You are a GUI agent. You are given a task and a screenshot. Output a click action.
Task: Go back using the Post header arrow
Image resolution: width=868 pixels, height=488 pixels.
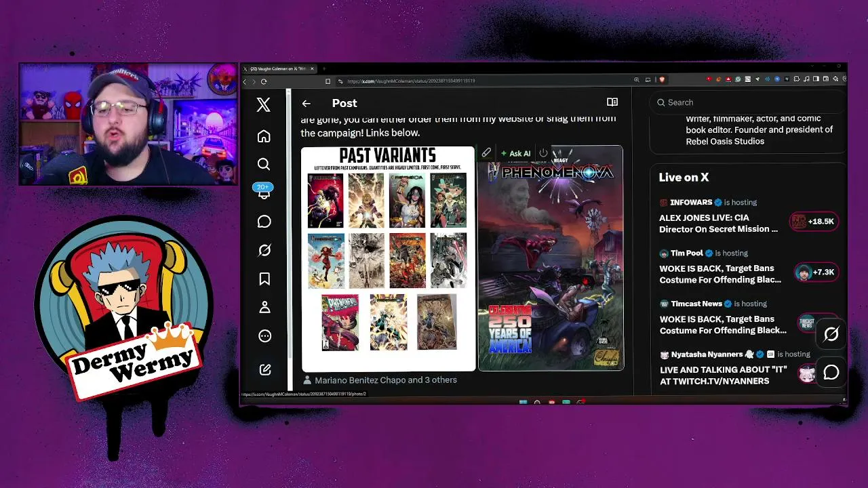[307, 103]
